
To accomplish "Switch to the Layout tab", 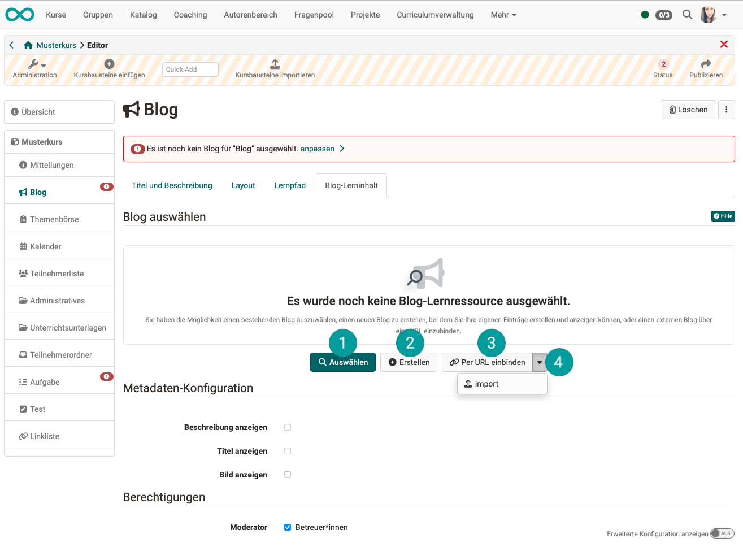I will pos(243,185).
